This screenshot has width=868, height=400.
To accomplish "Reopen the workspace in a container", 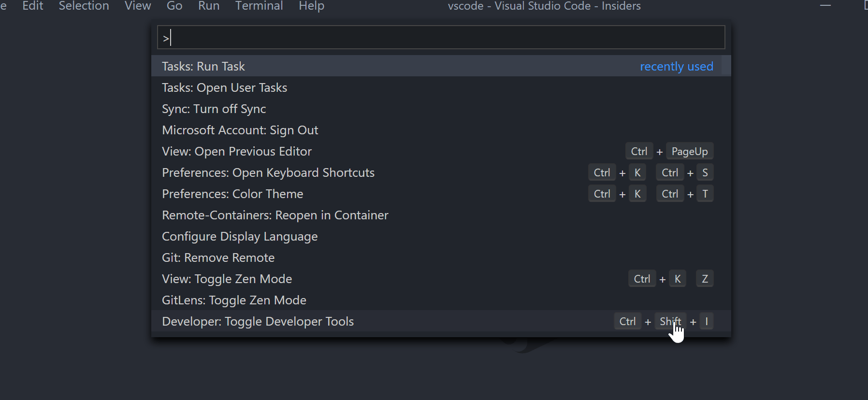I will tap(275, 215).
